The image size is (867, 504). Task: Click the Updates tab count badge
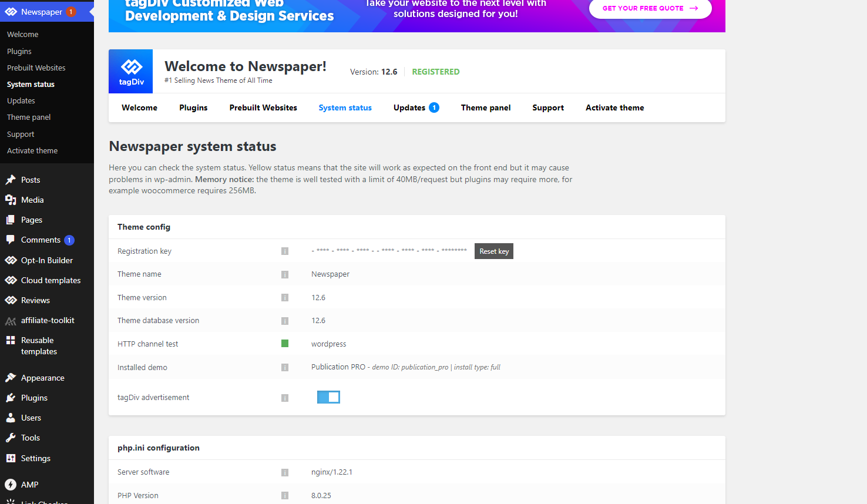point(434,107)
